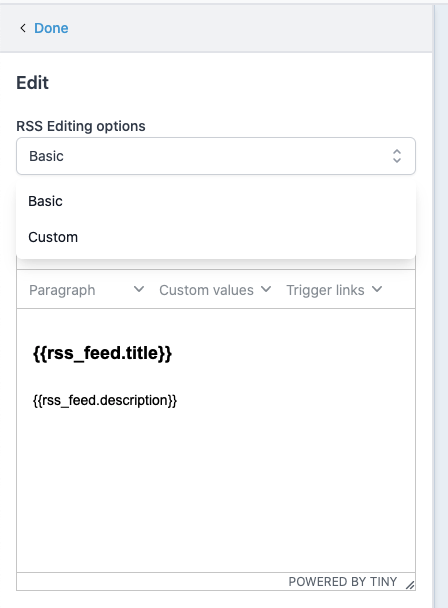Screen dimensions: 448x608
Task: Place cursor in the {{rss_feed.description}} line
Action: coord(105,400)
